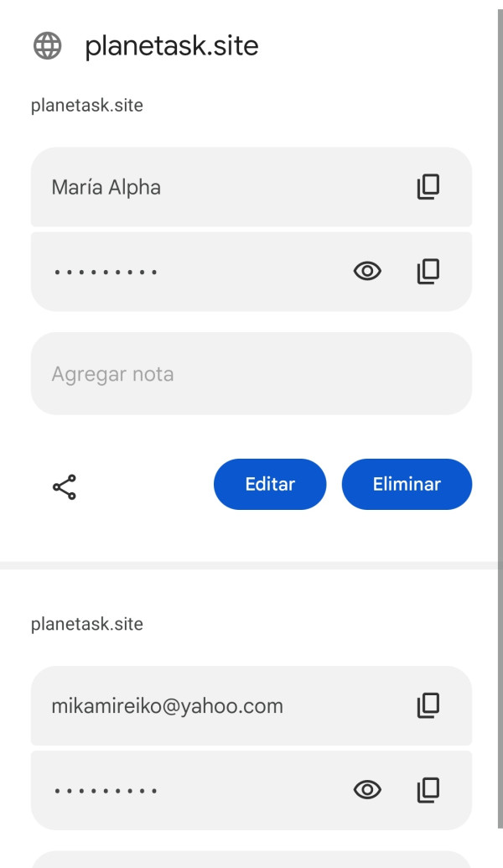
Task: Click the planetask.site label above mikamireiko@yahoo.com
Action: click(x=86, y=625)
